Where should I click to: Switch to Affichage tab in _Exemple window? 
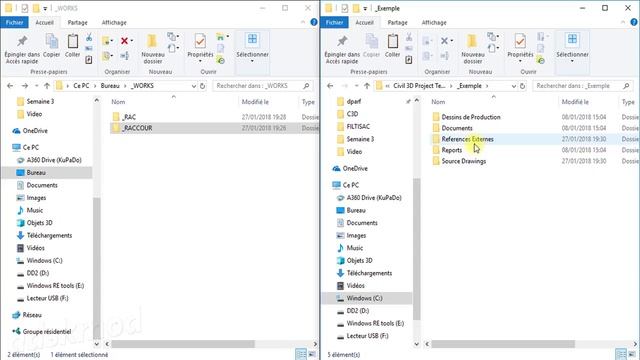[434, 22]
